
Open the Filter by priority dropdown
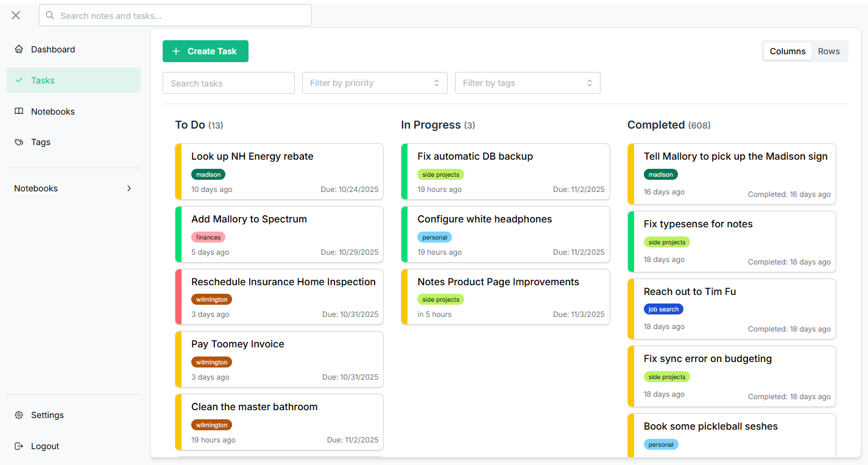375,83
